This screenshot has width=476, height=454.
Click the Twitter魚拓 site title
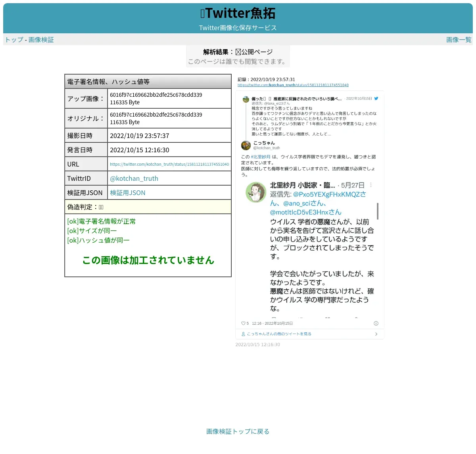pyautogui.click(x=238, y=13)
